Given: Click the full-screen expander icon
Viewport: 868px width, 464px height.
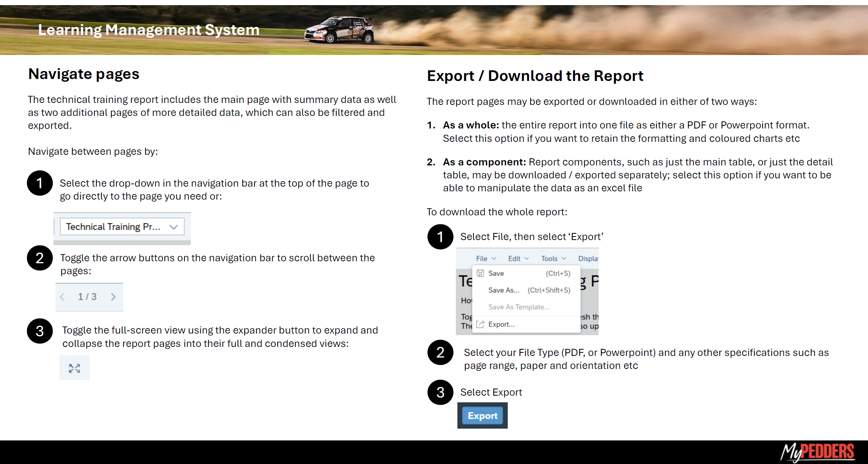Looking at the screenshot, I should coord(74,368).
